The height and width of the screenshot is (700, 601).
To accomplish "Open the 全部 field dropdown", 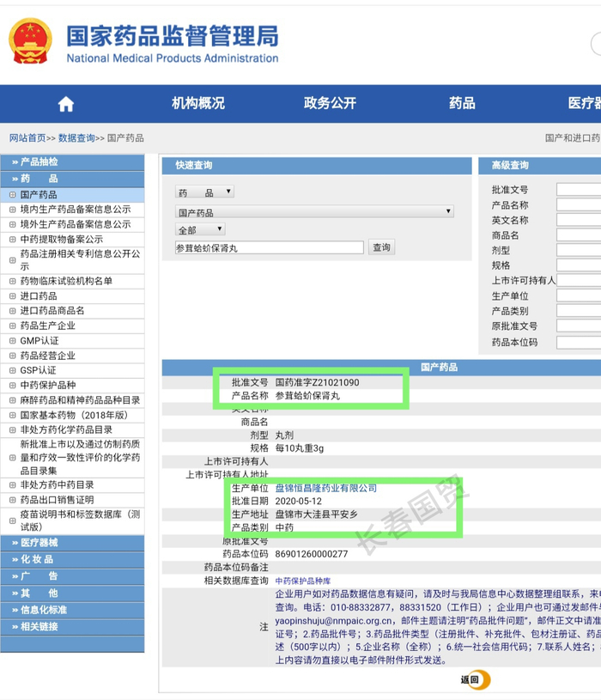I will [200, 230].
